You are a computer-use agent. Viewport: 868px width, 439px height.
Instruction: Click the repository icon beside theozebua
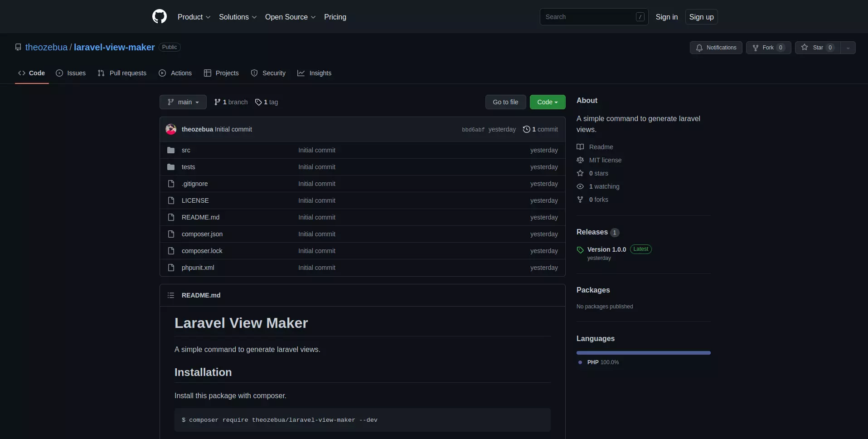18,47
